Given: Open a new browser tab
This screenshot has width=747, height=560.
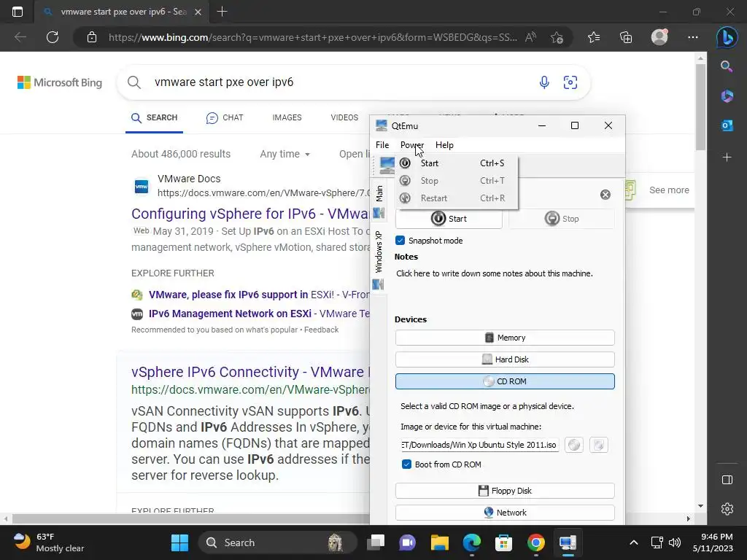Looking at the screenshot, I should pos(222,12).
